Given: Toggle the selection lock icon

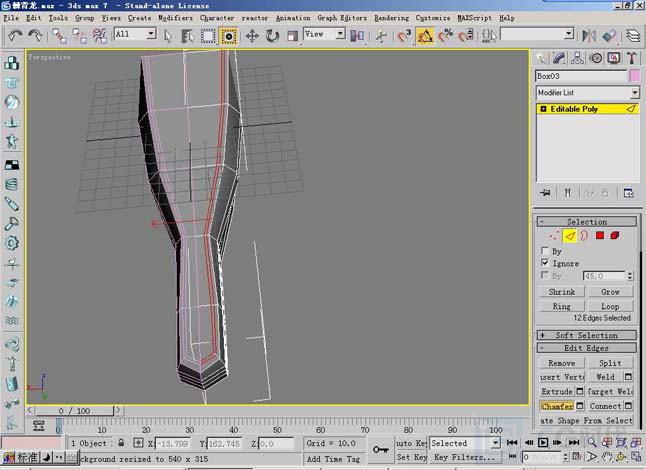Looking at the screenshot, I should 121,443.
